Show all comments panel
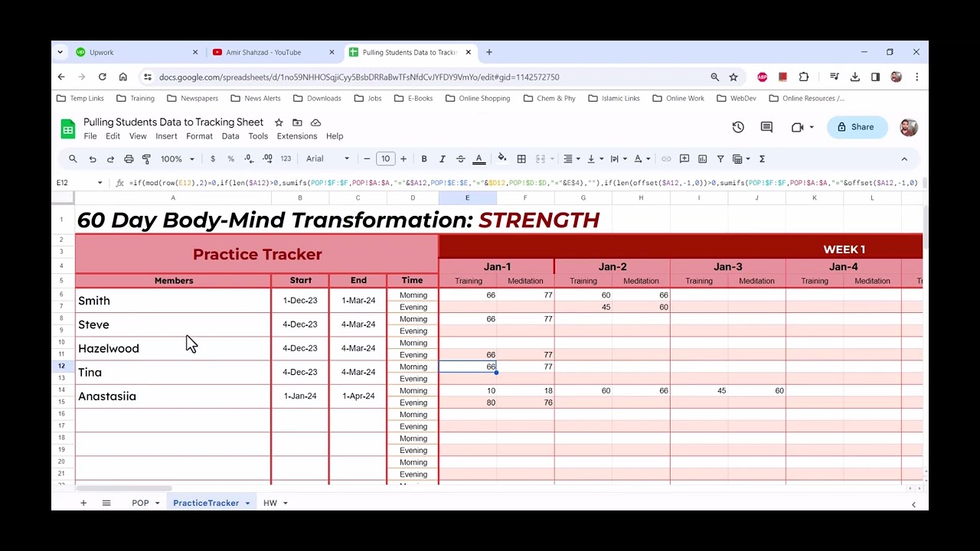Screen dimensions: 980x551 pyautogui.click(x=766, y=127)
